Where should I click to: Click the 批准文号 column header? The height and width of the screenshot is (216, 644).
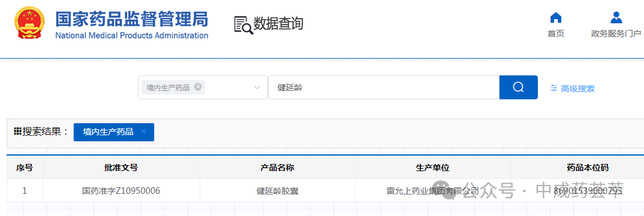(121, 168)
